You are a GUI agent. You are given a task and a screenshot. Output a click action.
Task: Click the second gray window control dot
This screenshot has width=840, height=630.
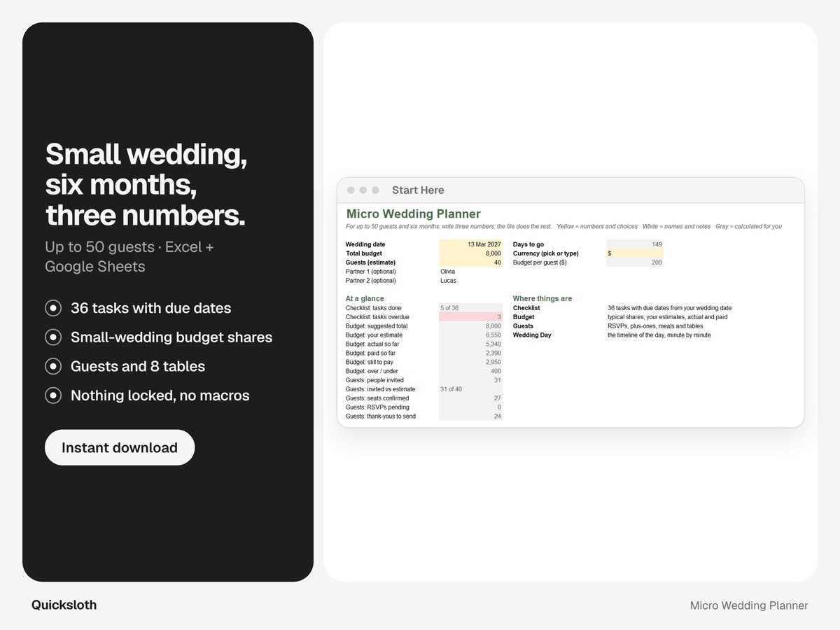363,190
